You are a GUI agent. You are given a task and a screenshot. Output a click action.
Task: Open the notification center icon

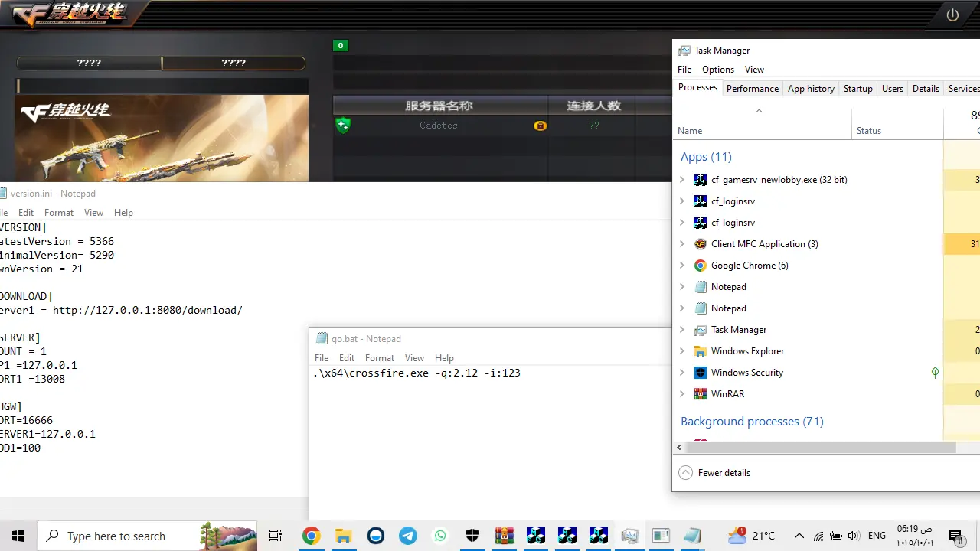pyautogui.click(x=955, y=536)
